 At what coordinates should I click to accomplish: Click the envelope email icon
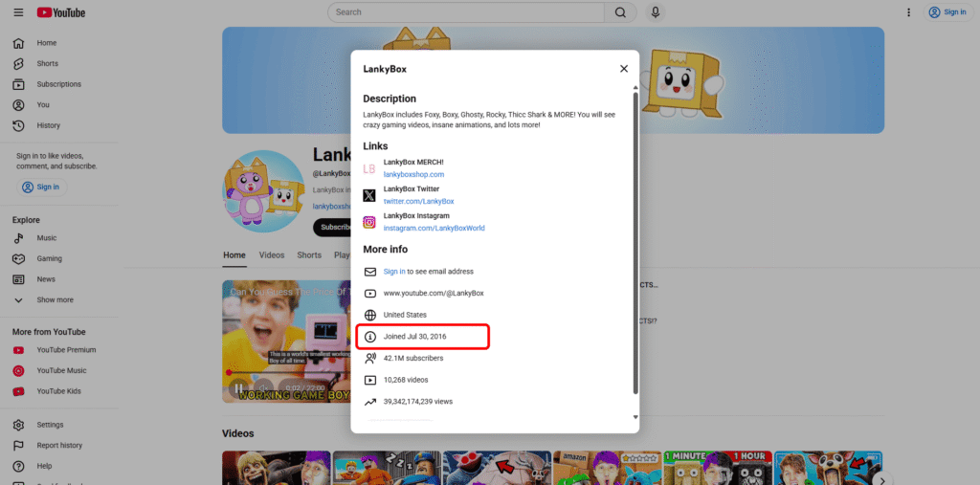(370, 272)
